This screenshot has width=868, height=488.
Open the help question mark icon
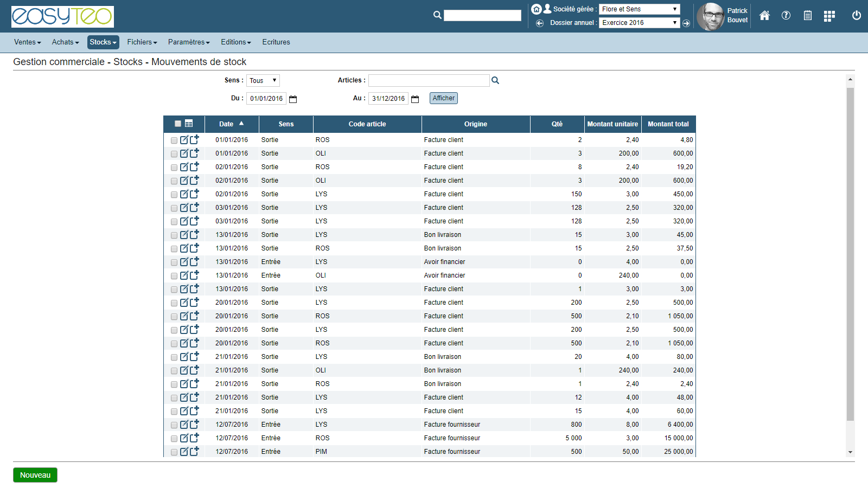tap(786, 16)
